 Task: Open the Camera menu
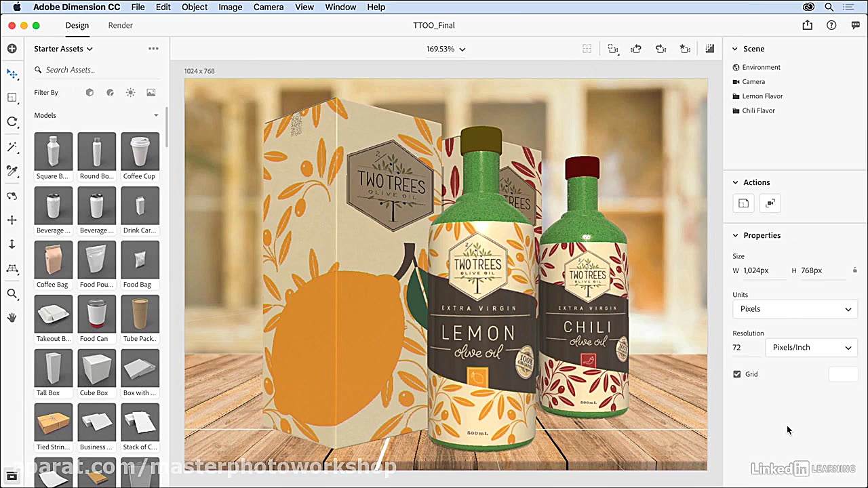(x=269, y=7)
